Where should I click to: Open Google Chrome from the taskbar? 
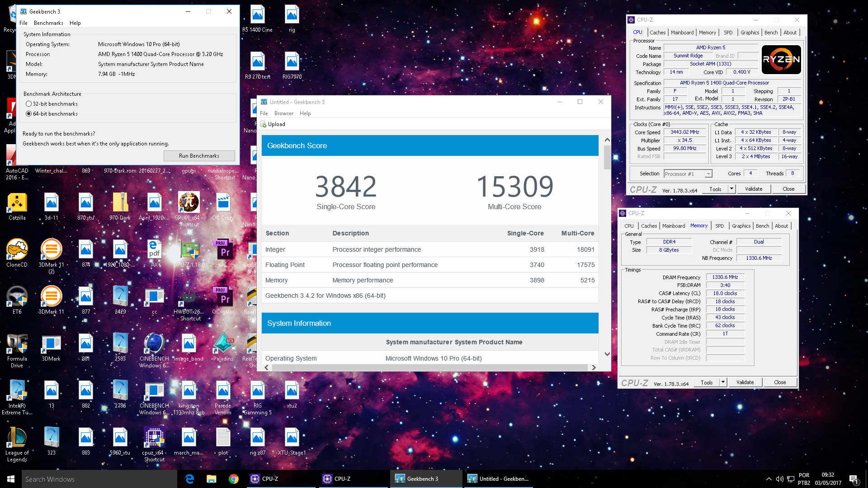coord(233,479)
